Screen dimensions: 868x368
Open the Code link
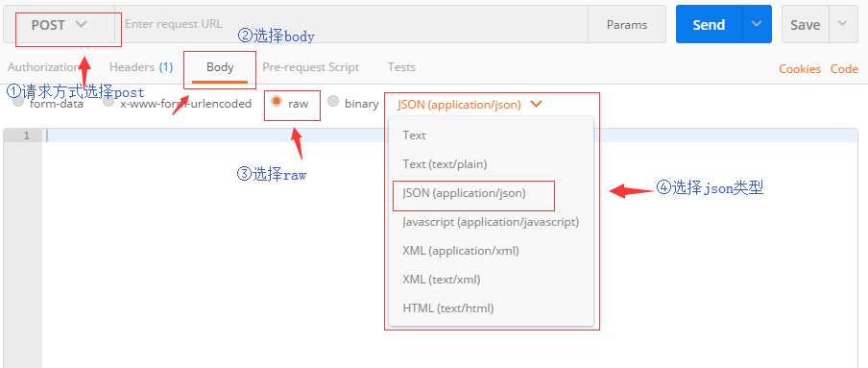844,69
